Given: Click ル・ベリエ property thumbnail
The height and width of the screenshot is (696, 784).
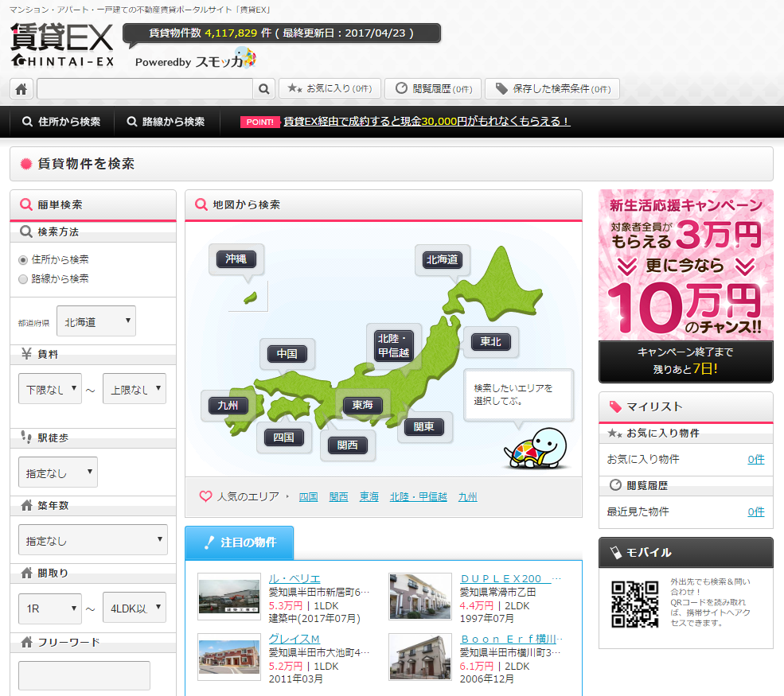Looking at the screenshot, I should pos(229,596).
